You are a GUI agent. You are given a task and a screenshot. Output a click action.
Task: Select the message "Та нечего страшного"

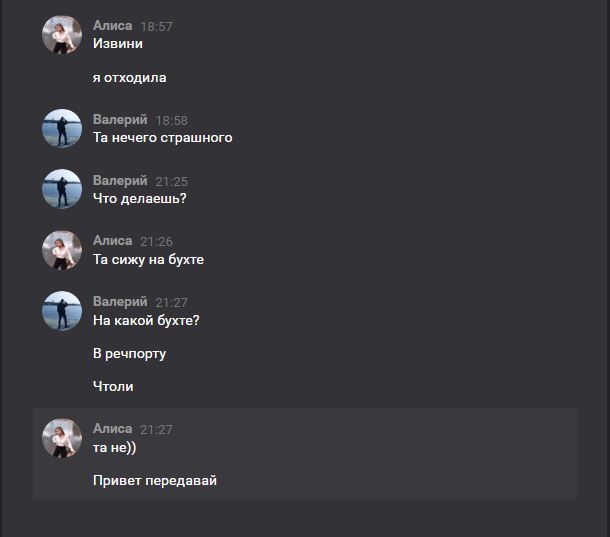(163, 137)
